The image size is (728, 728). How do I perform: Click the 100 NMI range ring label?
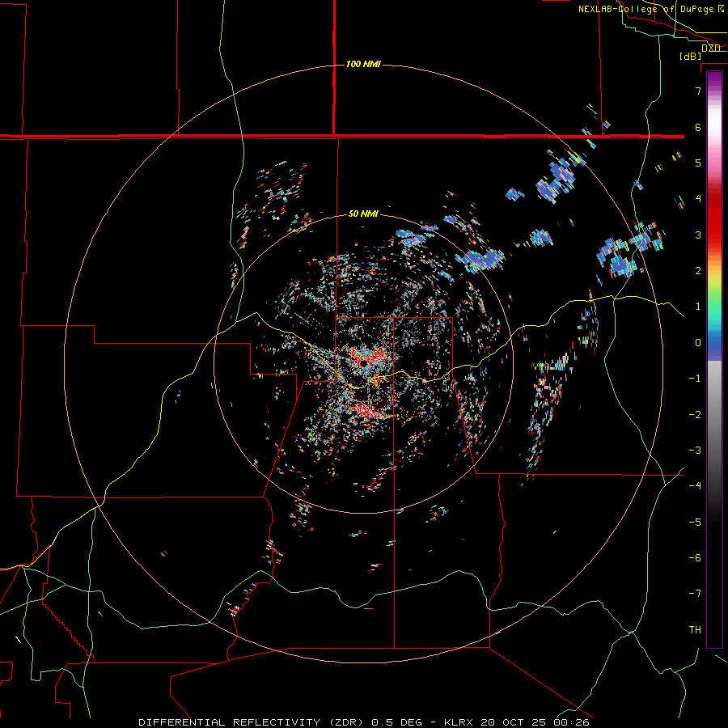click(x=363, y=64)
